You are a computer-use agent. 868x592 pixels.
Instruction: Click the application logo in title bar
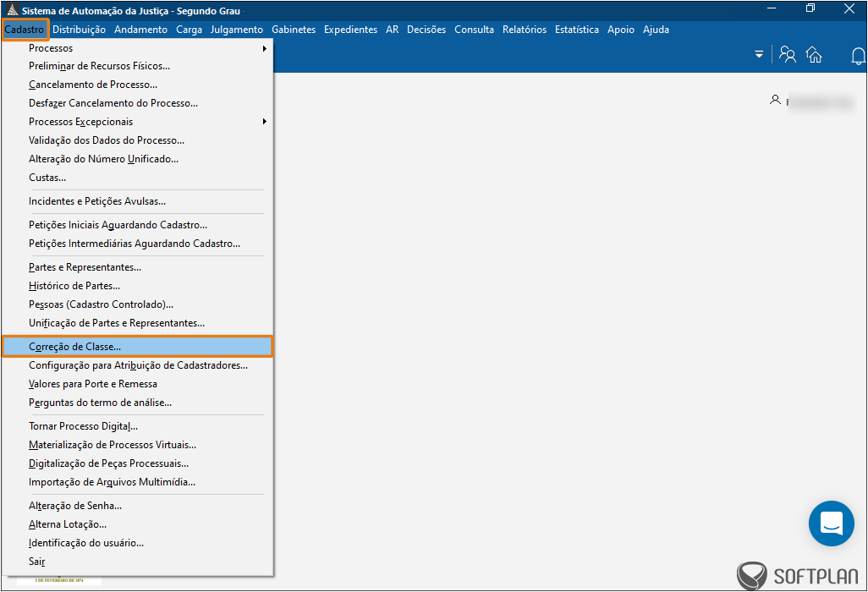[12, 10]
